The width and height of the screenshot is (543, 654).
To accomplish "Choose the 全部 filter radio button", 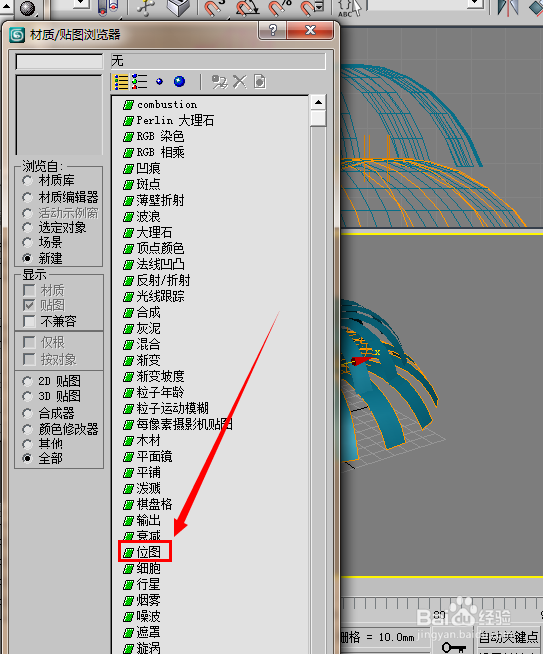I will coord(28,458).
